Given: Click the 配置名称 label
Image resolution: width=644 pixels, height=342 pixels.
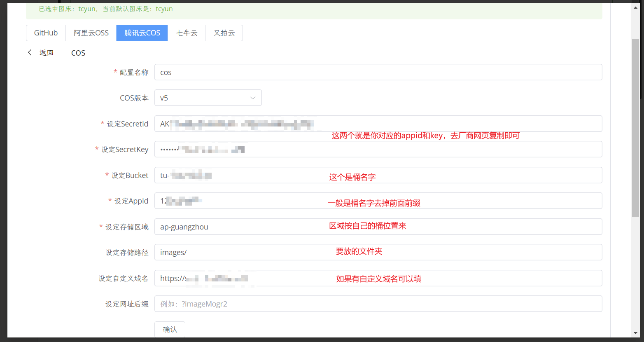Looking at the screenshot, I should [134, 73].
